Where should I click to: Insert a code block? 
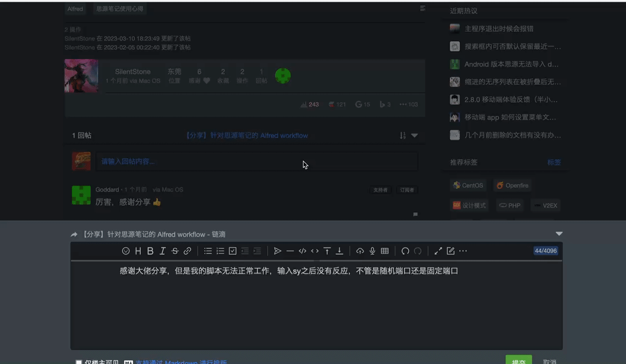point(302,251)
